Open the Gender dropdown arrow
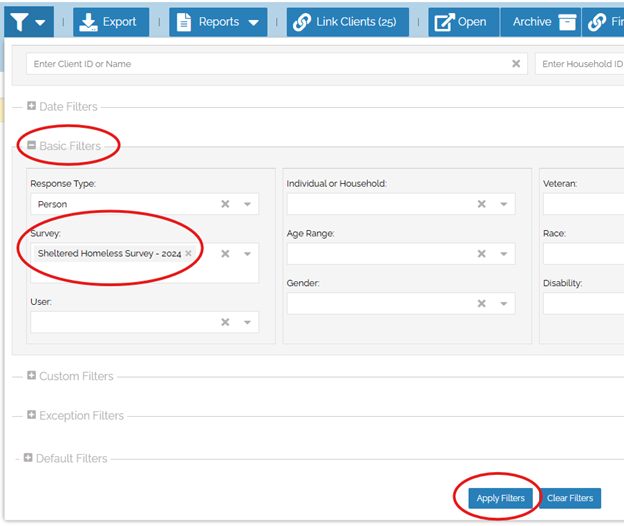This screenshot has width=624, height=526. (x=504, y=304)
